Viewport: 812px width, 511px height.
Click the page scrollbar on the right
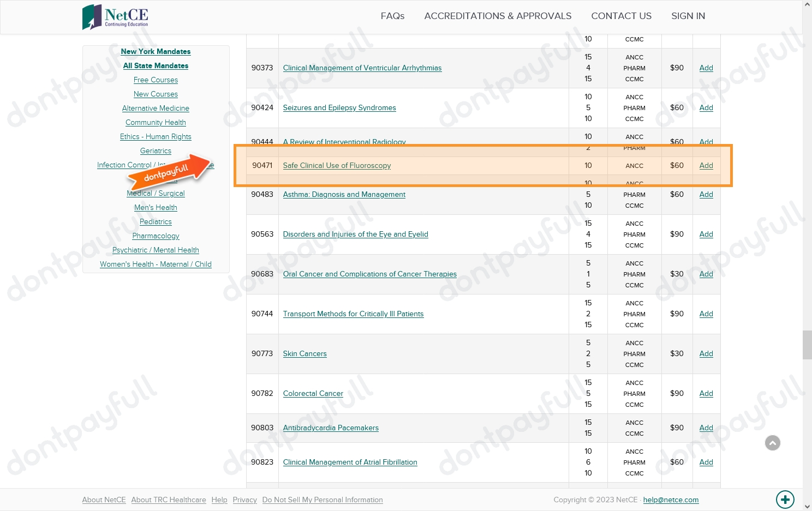tap(808, 345)
